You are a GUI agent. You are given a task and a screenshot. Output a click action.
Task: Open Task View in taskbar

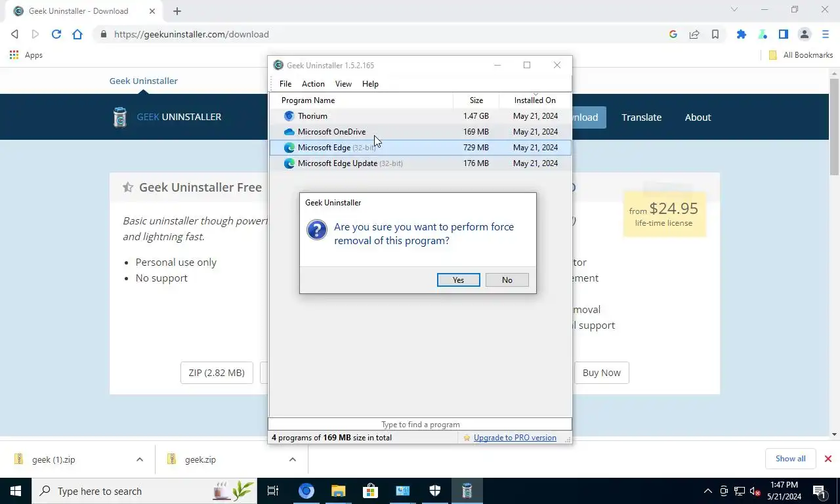(273, 491)
